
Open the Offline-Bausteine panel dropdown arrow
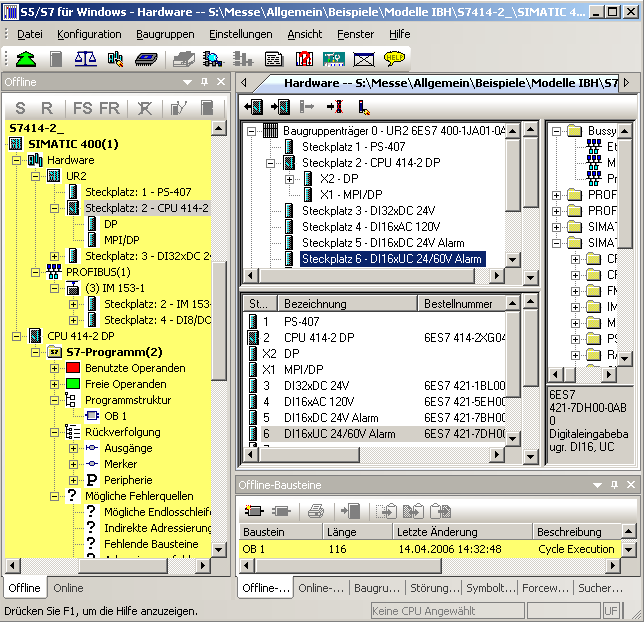(598, 485)
